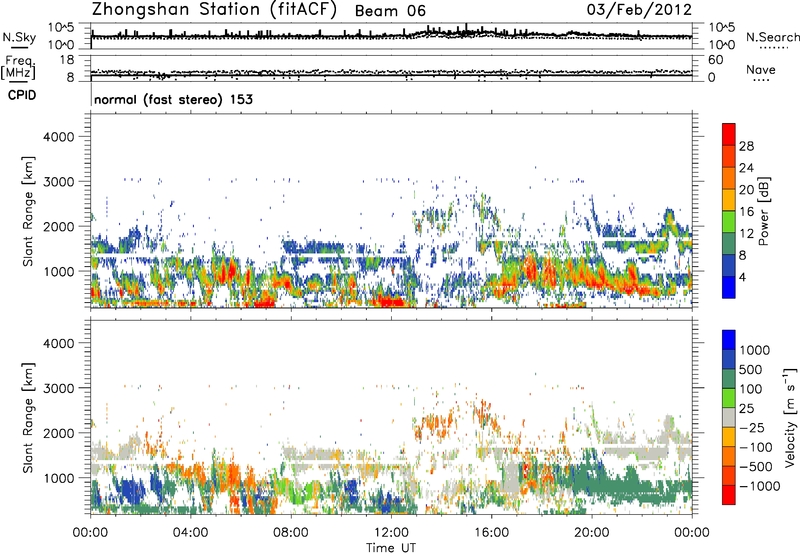
Task: Click the 28 dB colorbar value
Action: [746, 146]
